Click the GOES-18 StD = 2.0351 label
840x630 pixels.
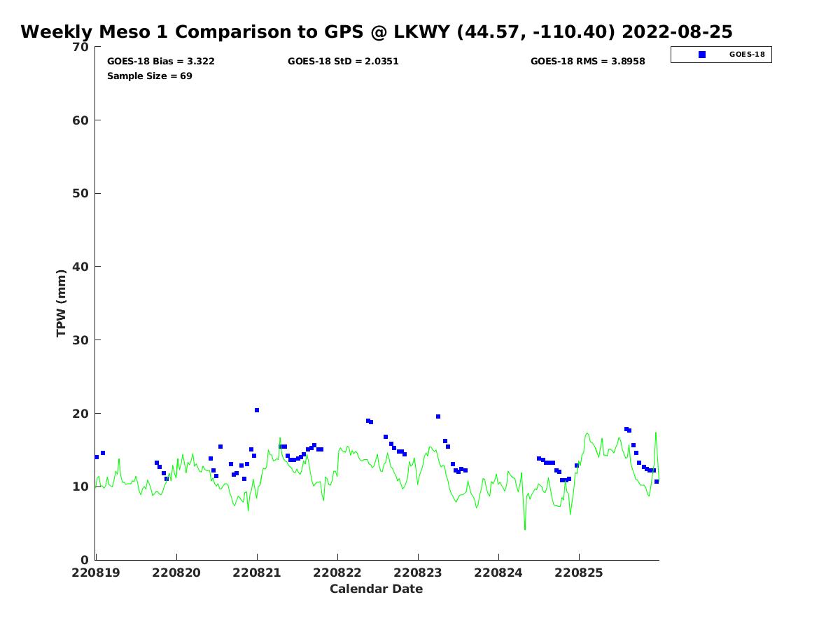(343, 62)
